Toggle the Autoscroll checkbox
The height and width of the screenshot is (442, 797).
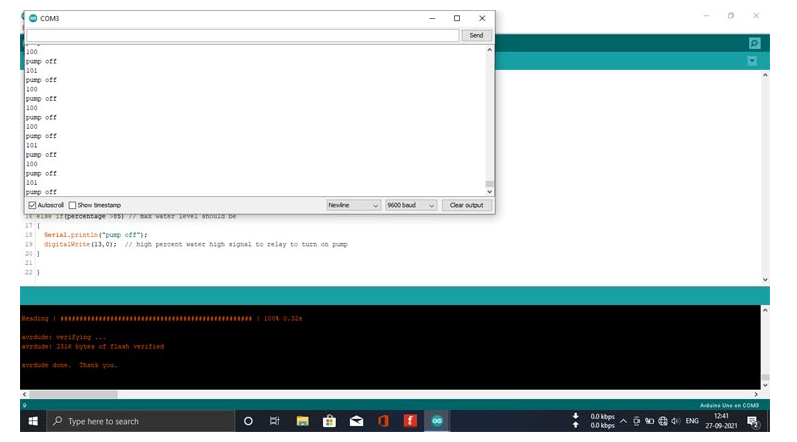tap(32, 205)
